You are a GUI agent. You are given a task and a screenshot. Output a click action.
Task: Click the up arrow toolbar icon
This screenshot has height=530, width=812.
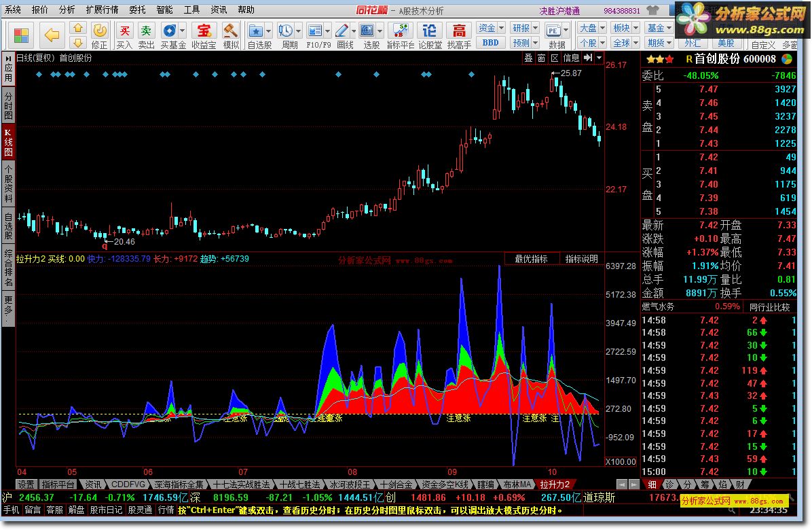click(x=77, y=28)
